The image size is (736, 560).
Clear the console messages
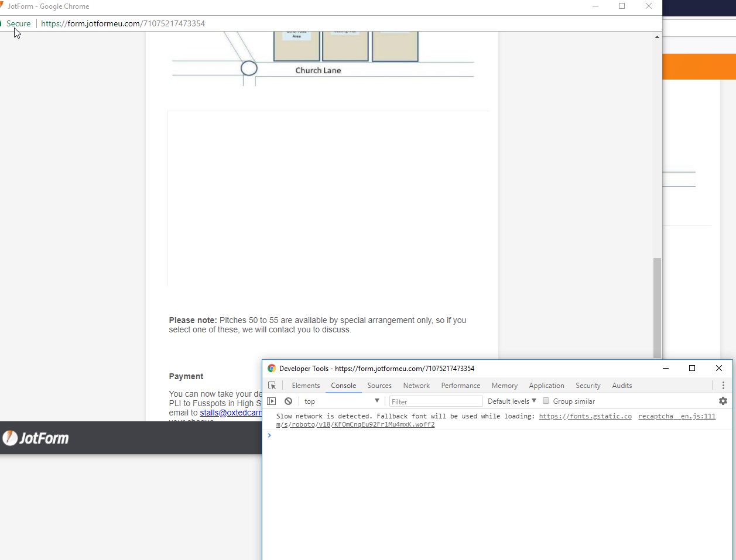click(288, 401)
